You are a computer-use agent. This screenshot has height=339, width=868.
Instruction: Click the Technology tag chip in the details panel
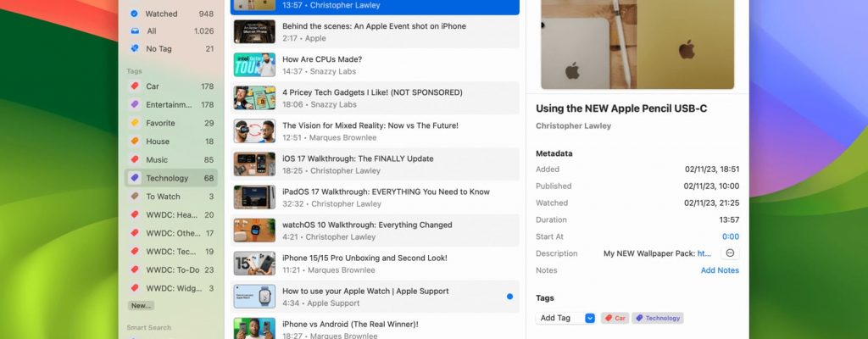[659, 318]
